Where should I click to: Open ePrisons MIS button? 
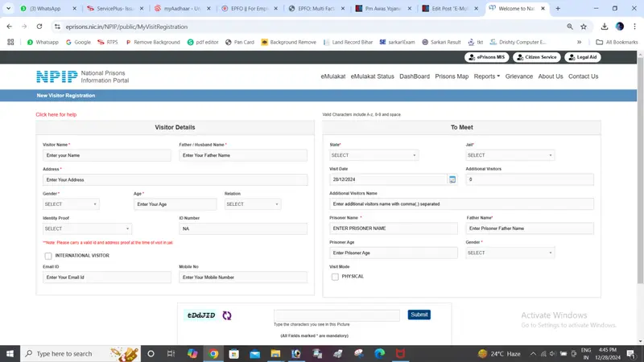pos(487,57)
